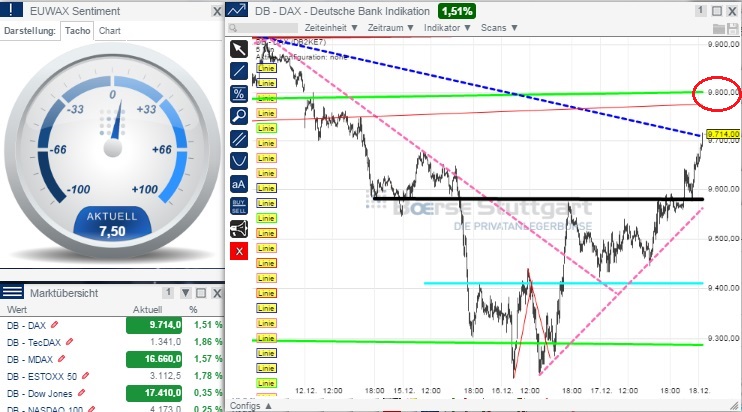Viewport: 742px width, 412px height.
Task: Click the AKTUELL 7,50 sentiment display
Action: (112, 224)
